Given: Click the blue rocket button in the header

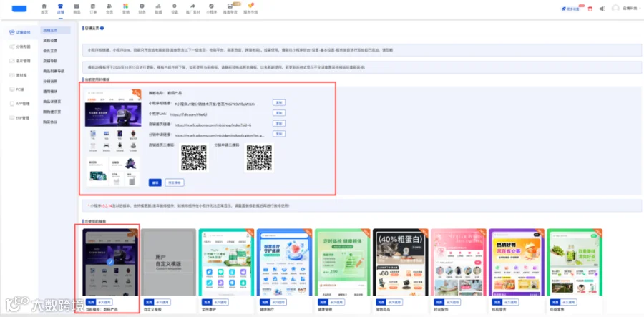Looking at the screenshot, I should 571,9.
